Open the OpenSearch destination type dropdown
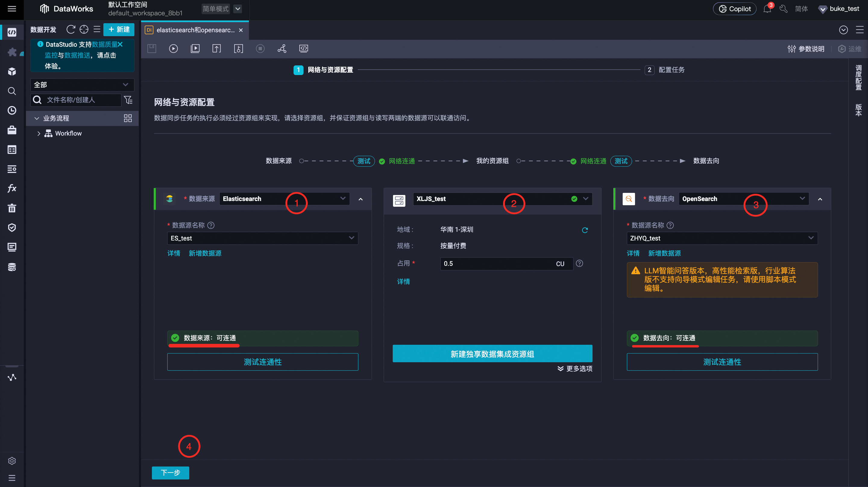This screenshot has width=868, height=487. [744, 199]
